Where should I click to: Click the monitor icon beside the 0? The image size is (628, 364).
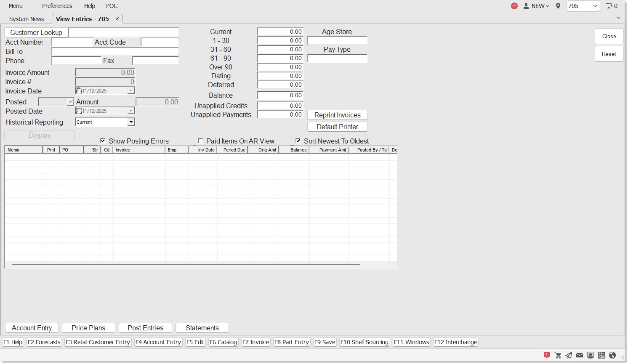608,6
